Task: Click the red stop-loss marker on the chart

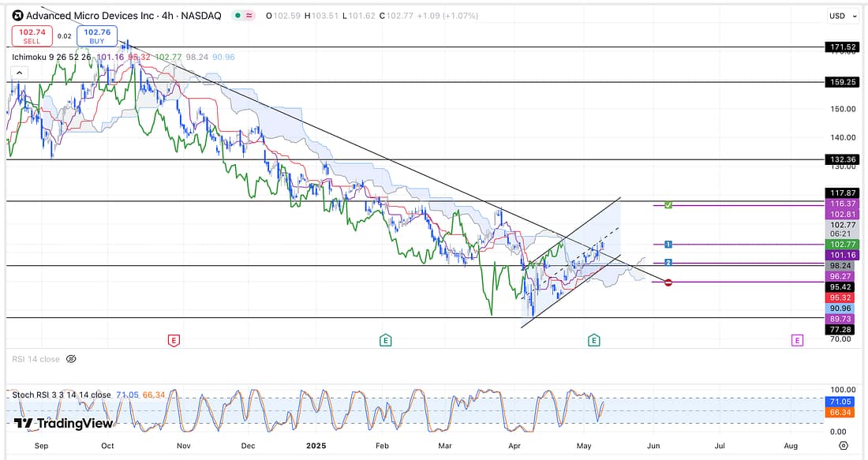Action: [x=668, y=282]
